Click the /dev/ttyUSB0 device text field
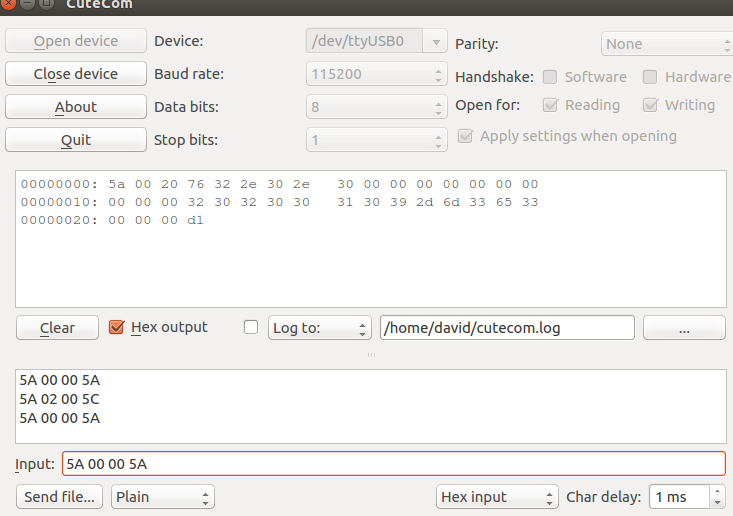Viewport: 733px width, 516px height. click(365, 42)
